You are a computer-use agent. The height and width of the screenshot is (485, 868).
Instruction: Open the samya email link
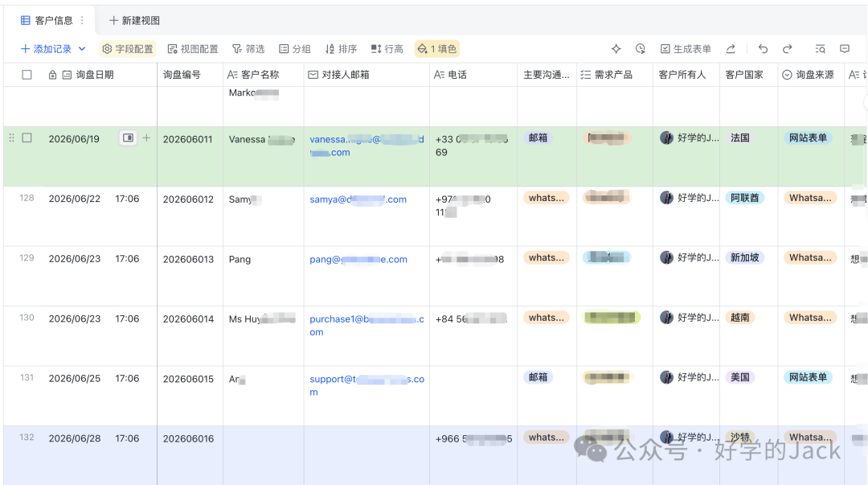click(x=358, y=199)
